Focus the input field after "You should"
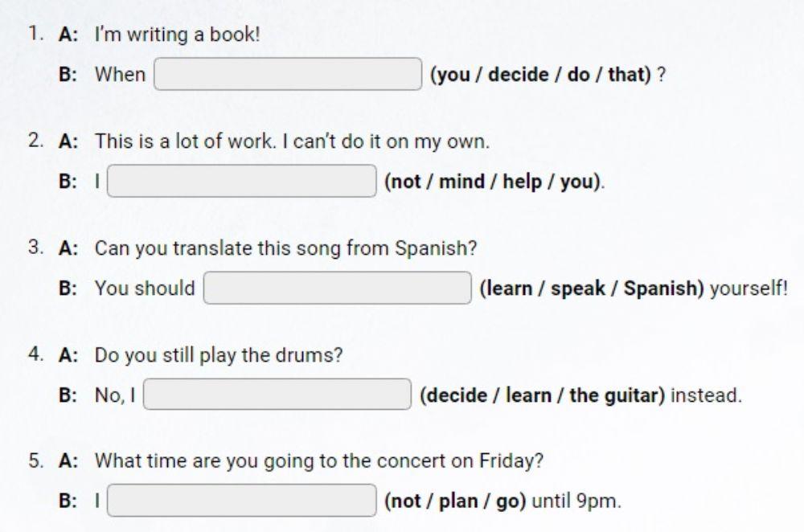 (x=337, y=289)
